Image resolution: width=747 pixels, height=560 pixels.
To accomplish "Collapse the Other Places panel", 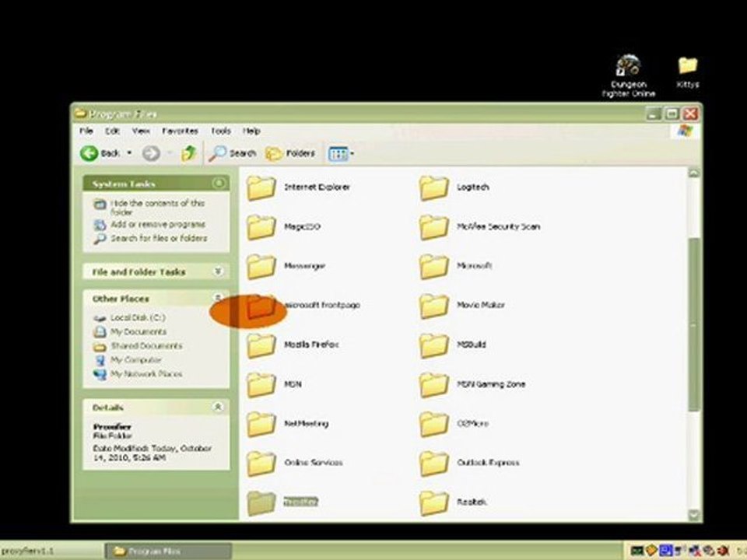I will point(218,298).
